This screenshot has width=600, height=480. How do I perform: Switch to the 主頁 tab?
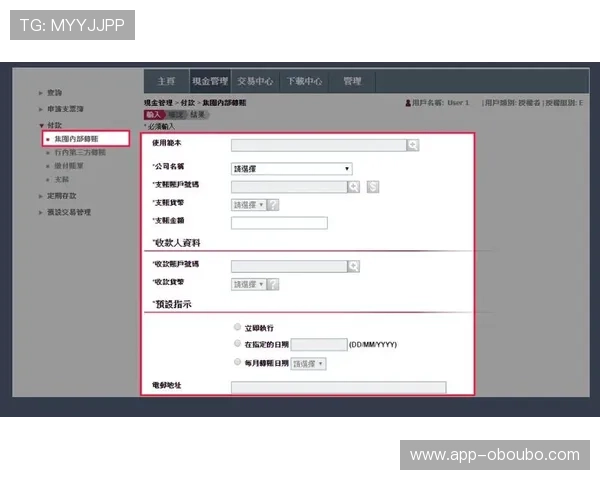166,81
